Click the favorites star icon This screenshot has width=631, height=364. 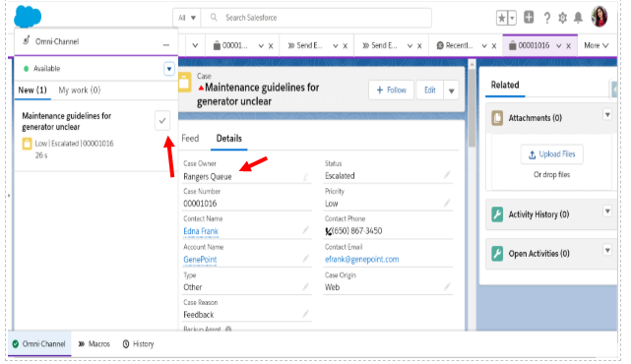(x=502, y=18)
